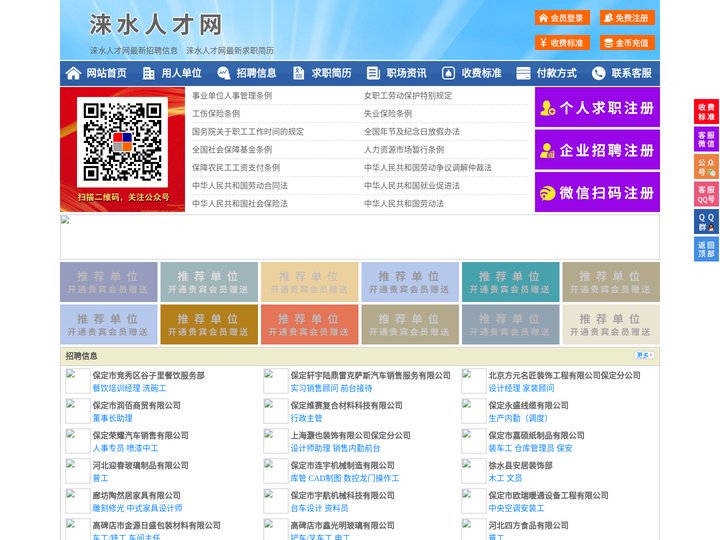The width and height of the screenshot is (720, 540).
Task: Open the 国务院关于职工工作时间的规定 link
Action: pos(248,132)
